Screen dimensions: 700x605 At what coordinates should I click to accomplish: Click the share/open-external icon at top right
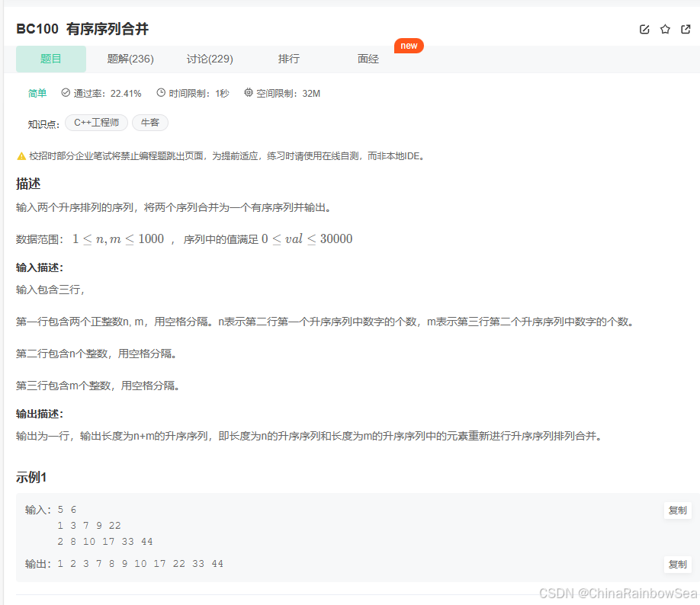pos(686,29)
